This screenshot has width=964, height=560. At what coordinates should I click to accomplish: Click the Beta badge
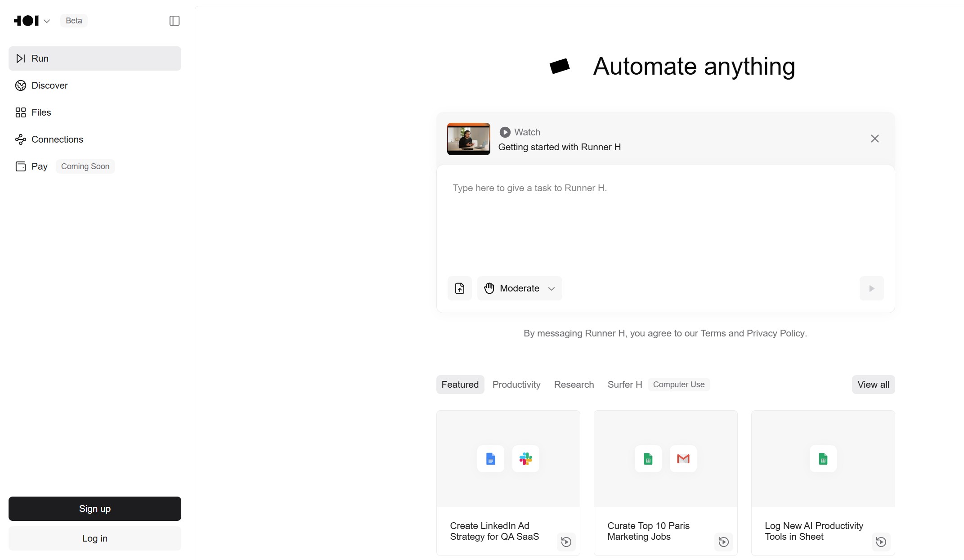click(74, 21)
